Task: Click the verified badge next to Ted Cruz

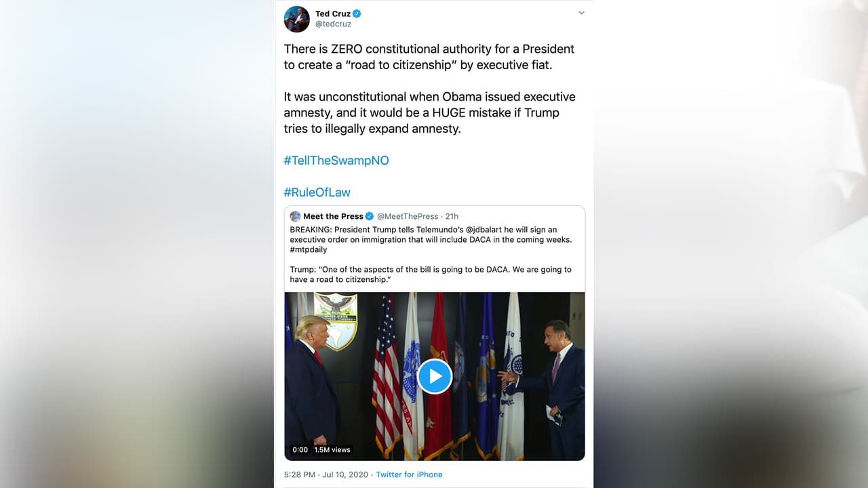Action: pyautogui.click(x=357, y=13)
